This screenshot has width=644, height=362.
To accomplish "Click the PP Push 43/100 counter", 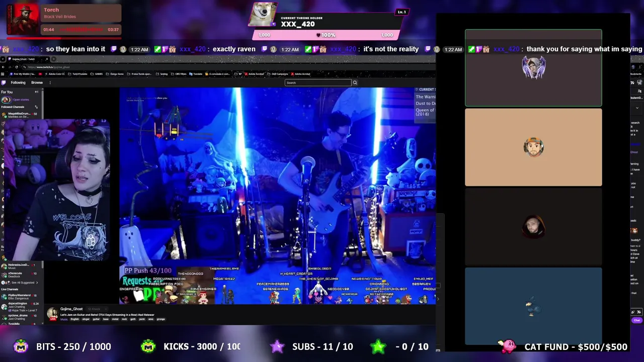I will (x=148, y=270).
